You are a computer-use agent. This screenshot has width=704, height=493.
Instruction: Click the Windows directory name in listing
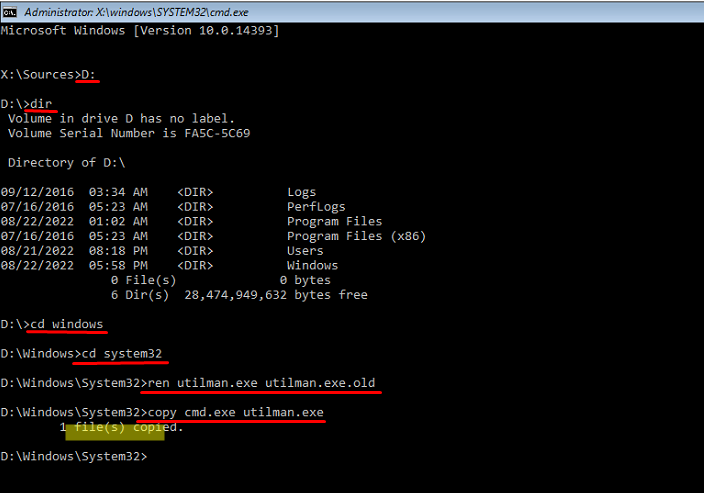[312, 266]
